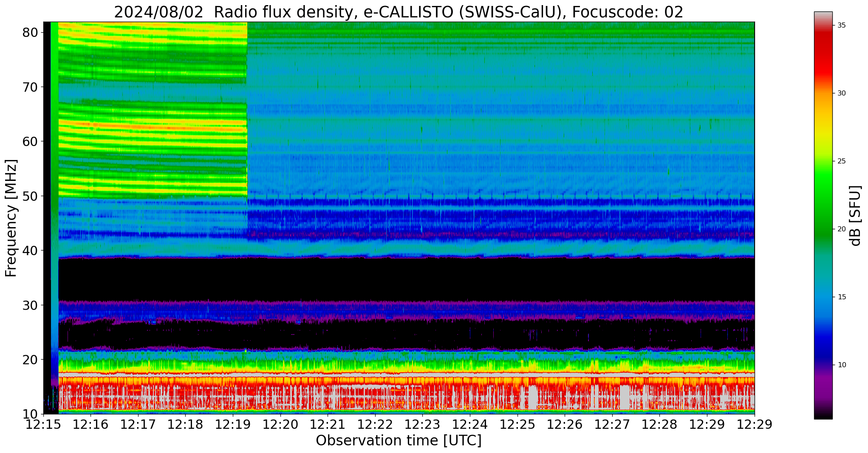Click the colorbar tick label 20

(x=842, y=229)
